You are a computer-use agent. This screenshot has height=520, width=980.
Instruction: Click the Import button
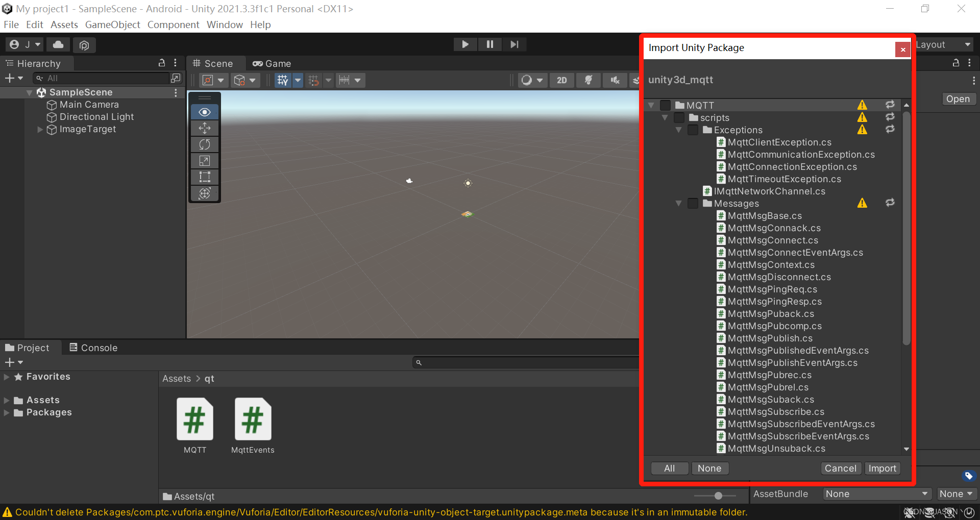click(x=882, y=468)
